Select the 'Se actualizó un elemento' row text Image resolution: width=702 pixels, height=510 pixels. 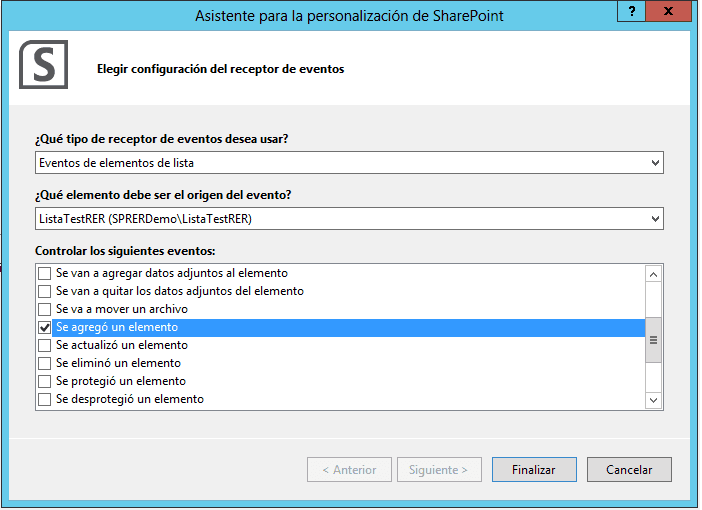122,345
